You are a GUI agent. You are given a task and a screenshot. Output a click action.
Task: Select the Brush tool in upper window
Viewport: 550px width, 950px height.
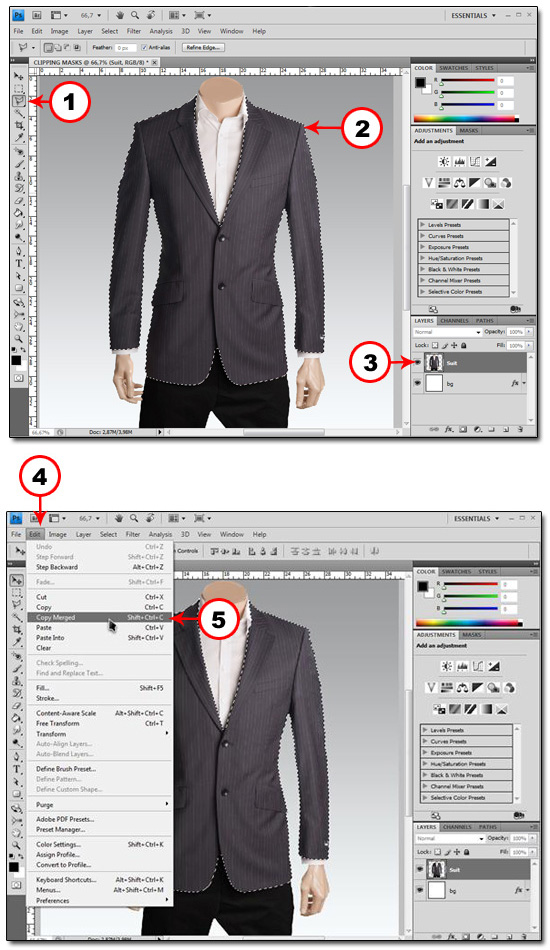(19, 164)
